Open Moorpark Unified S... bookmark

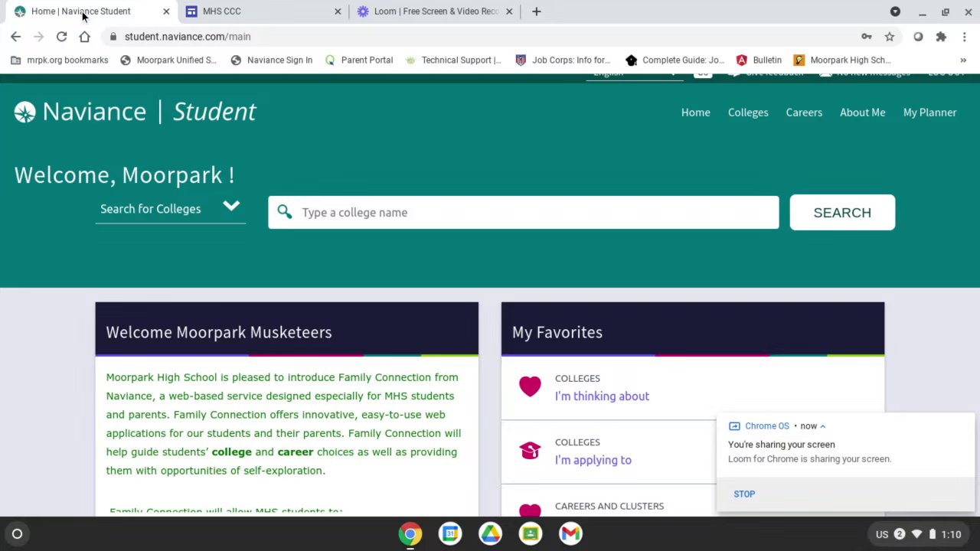tap(168, 60)
